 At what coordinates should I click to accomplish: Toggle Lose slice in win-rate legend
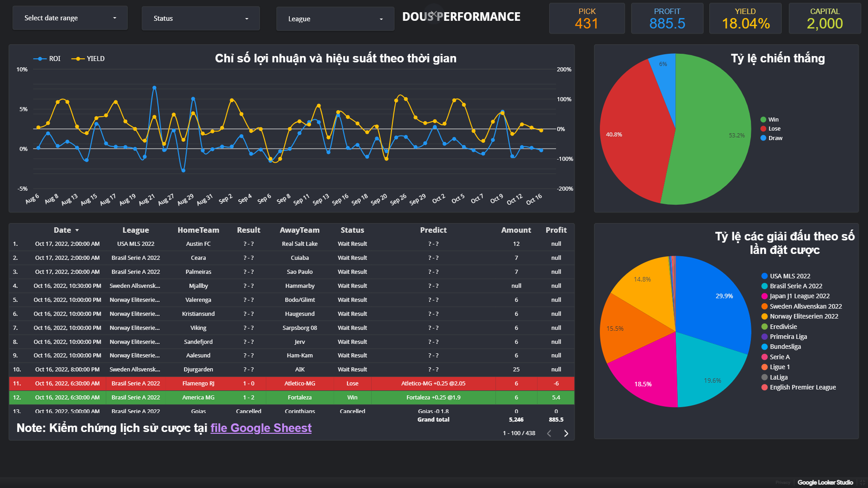point(774,129)
